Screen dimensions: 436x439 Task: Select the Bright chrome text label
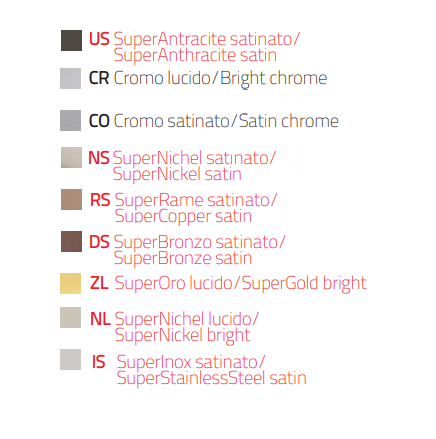coord(273,79)
